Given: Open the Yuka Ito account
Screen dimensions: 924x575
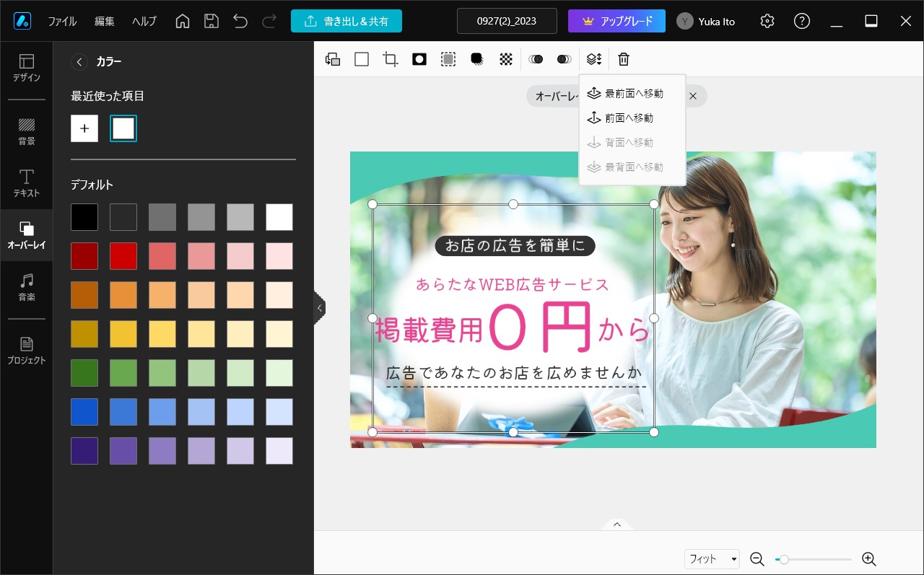Looking at the screenshot, I should tap(706, 21).
